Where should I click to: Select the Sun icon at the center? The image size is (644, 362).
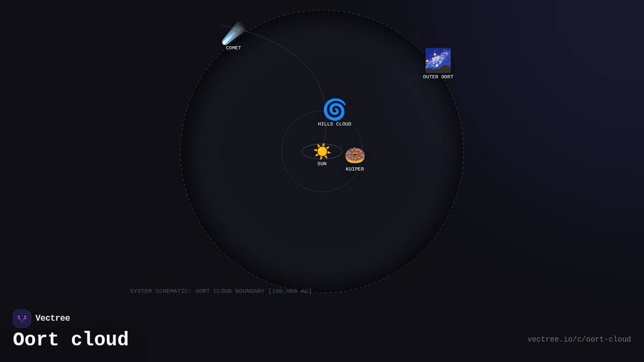point(322,151)
